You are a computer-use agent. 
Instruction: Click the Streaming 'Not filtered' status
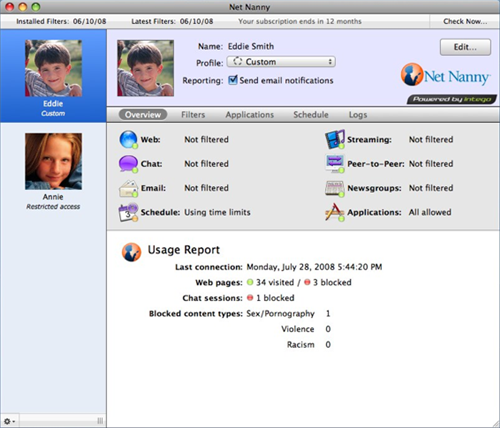pos(431,139)
